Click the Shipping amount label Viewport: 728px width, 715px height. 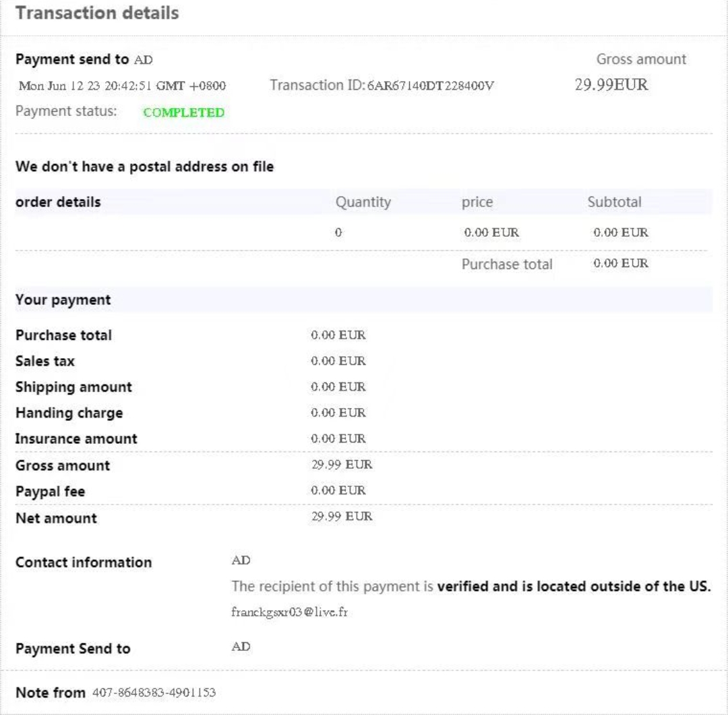tap(73, 387)
